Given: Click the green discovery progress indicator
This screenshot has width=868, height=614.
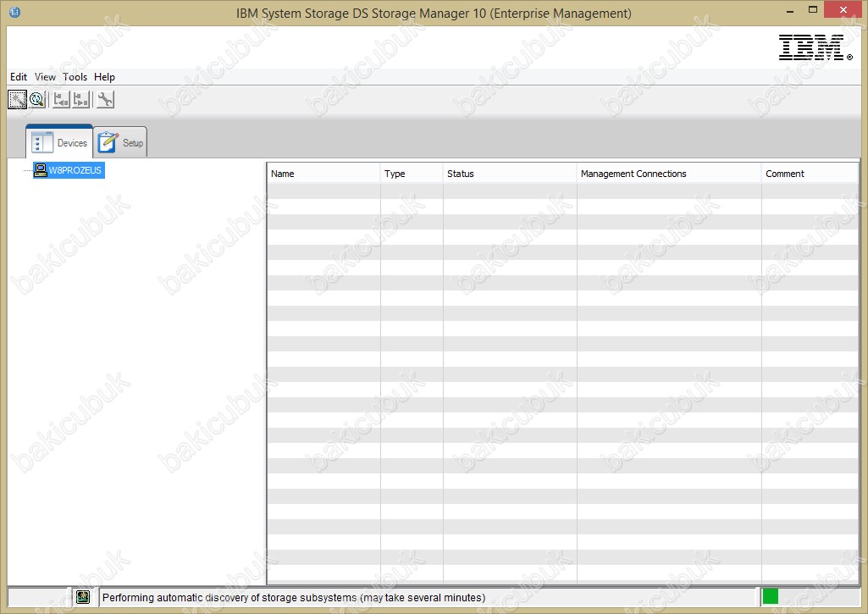Looking at the screenshot, I should coord(770,596).
